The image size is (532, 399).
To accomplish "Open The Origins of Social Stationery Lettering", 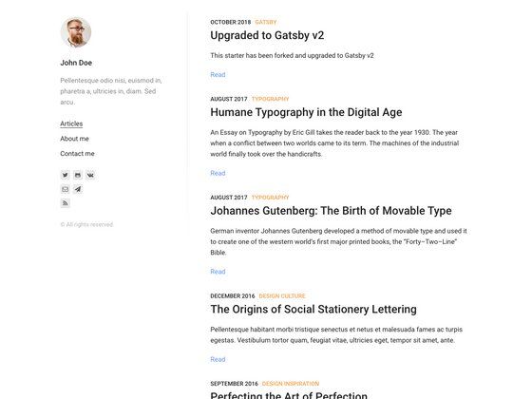I will 313,310.
